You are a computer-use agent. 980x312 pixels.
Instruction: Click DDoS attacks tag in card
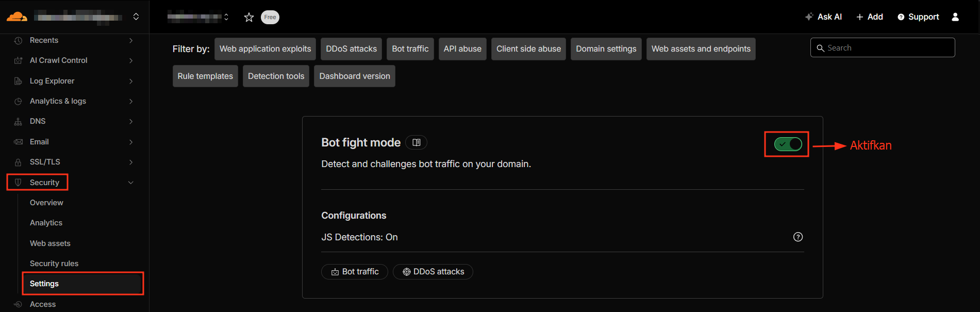pyautogui.click(x=433, y=272)
